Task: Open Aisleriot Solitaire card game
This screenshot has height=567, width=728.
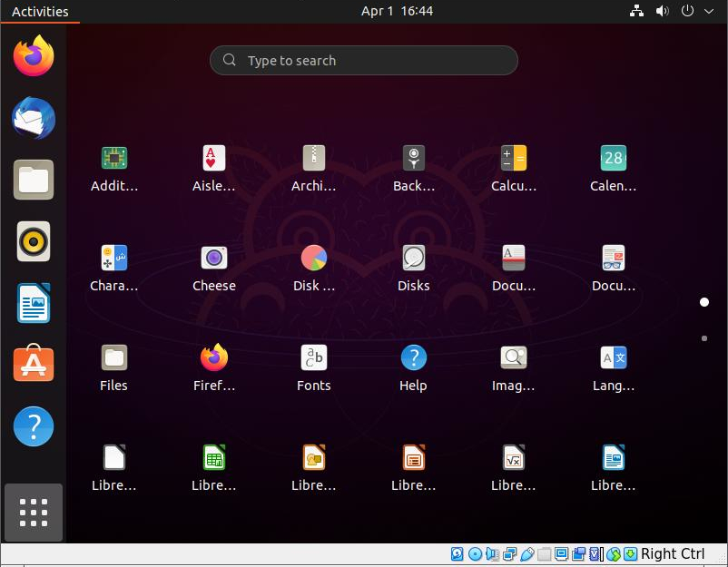Action: pyautogui.click(x=214, y=159)
